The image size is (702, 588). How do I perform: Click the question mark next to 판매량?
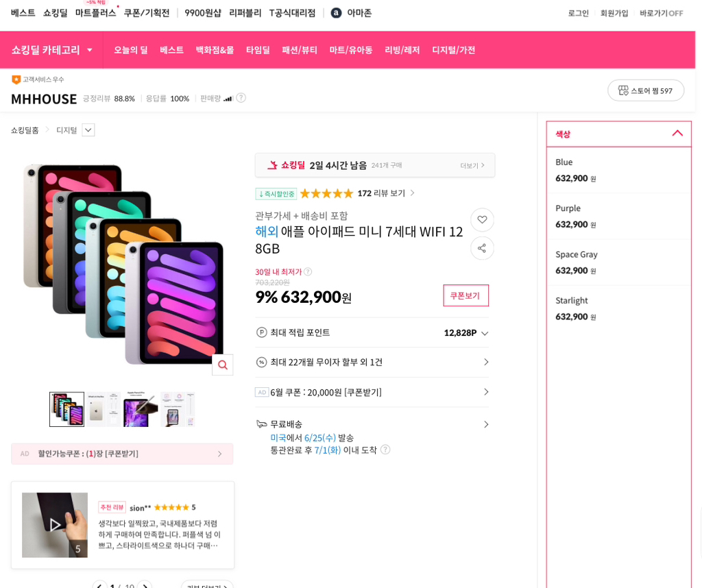point(241,98)
